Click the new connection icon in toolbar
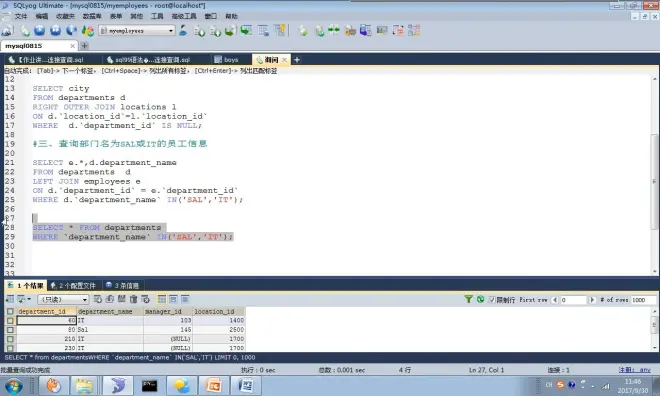This screenshot has width=660, height=396. (x=7, y=30)
